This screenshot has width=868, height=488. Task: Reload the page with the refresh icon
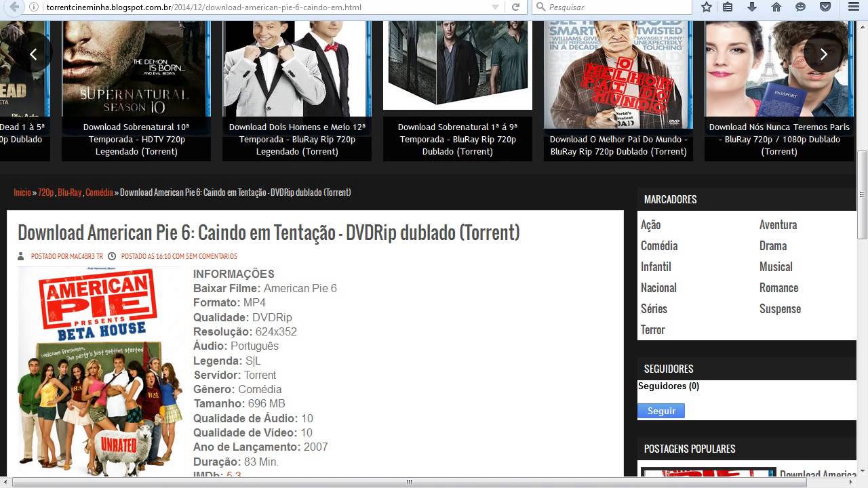coord(515,7)
